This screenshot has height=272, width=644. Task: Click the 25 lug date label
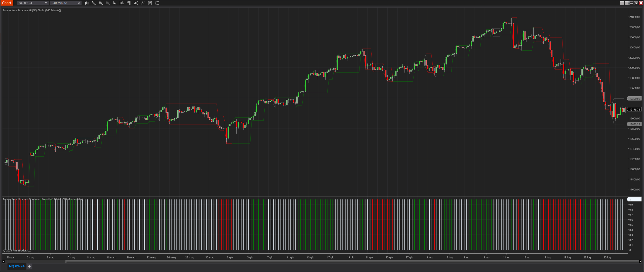pyautogui.click(x=607, y=257)
